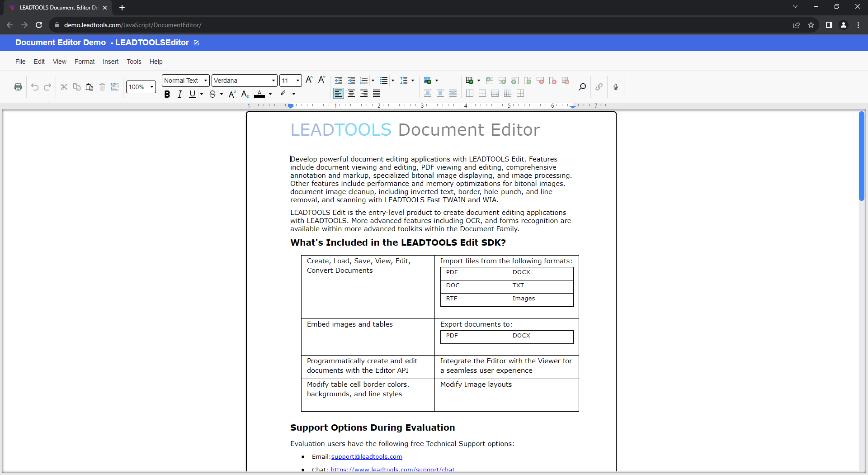The image size is (868, 475).
Task: Merge selected table cells
Action: click(495, 93)
